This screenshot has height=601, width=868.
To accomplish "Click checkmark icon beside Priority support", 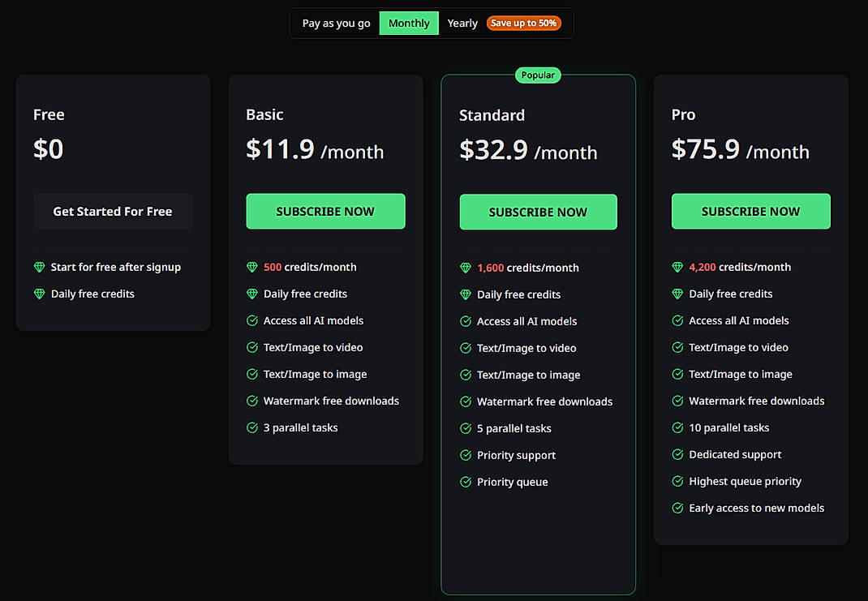I will click(x=466, y=455).
